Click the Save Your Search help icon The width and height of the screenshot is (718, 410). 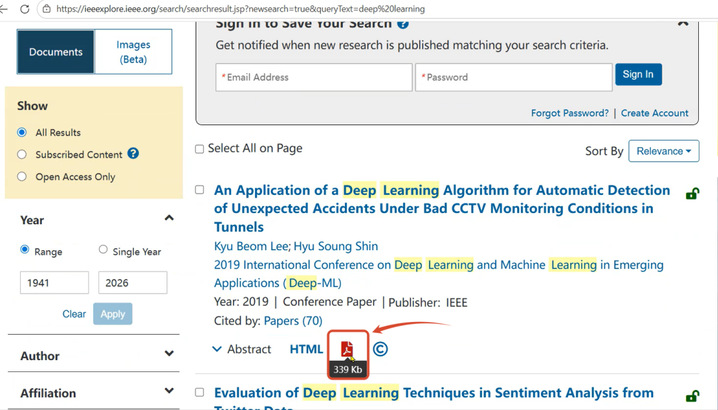click(402, 22)
